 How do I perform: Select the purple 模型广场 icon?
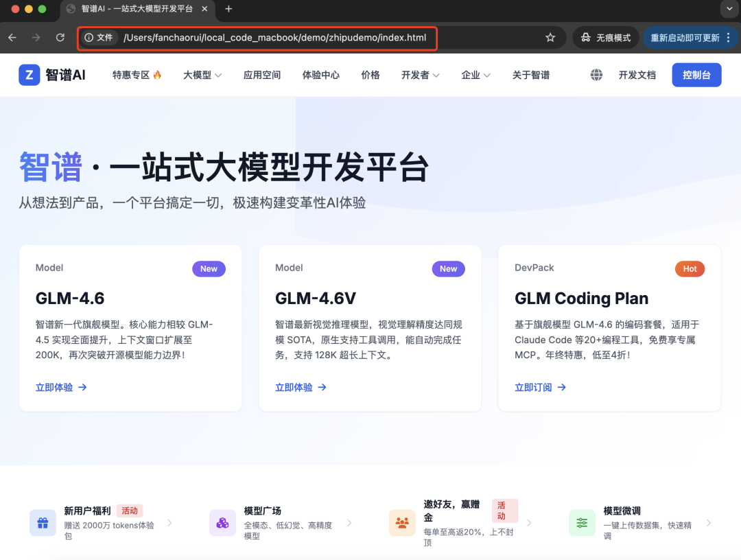[222, 522]
